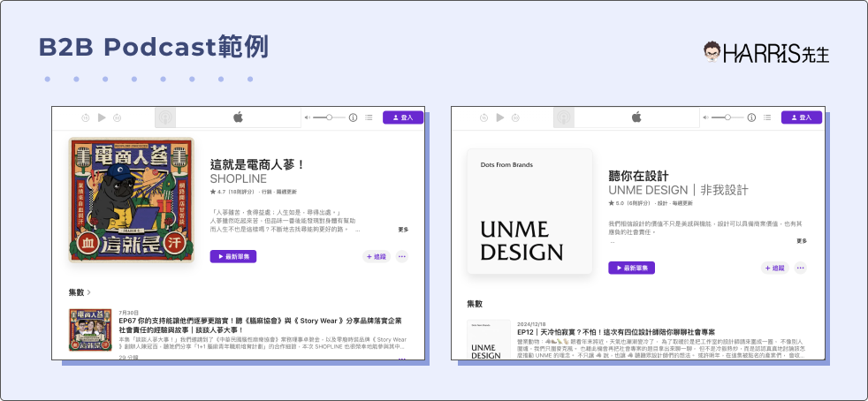Screen dimensions: 868x401
Task: Open more options menu for 聽你在設計
Action: coord(801,268)
